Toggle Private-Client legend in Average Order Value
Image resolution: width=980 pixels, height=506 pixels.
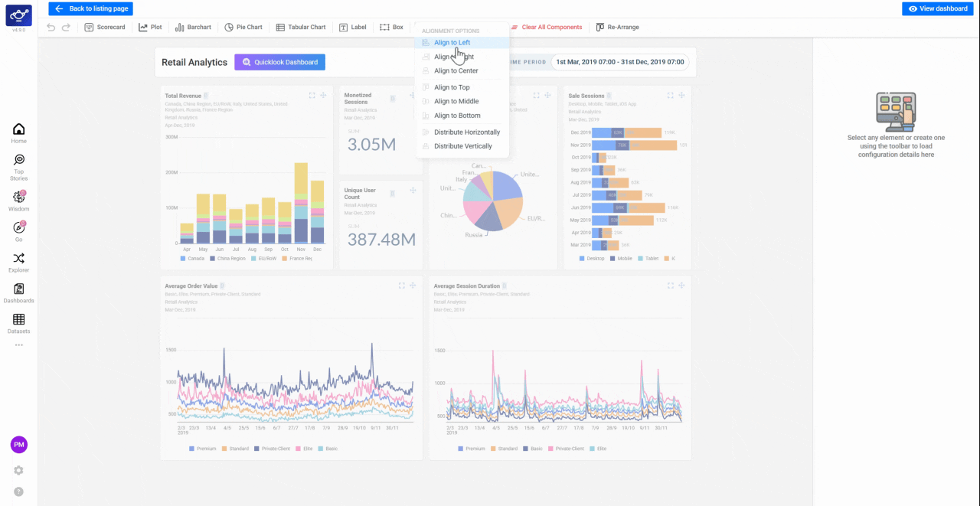pyautogui.click(x=272, y=449)
